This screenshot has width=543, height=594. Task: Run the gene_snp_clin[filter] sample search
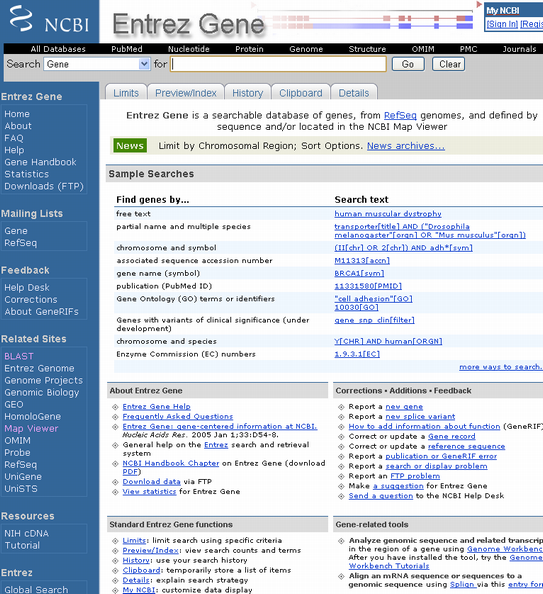[374, 320]
